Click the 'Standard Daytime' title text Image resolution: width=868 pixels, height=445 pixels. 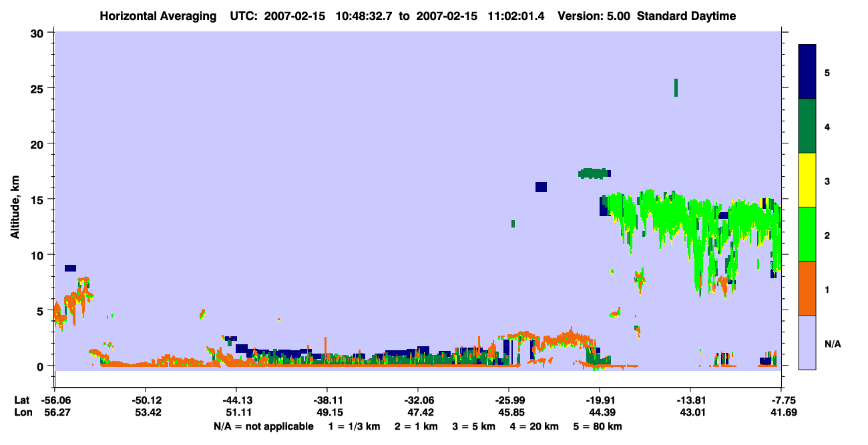pos(686,17)
